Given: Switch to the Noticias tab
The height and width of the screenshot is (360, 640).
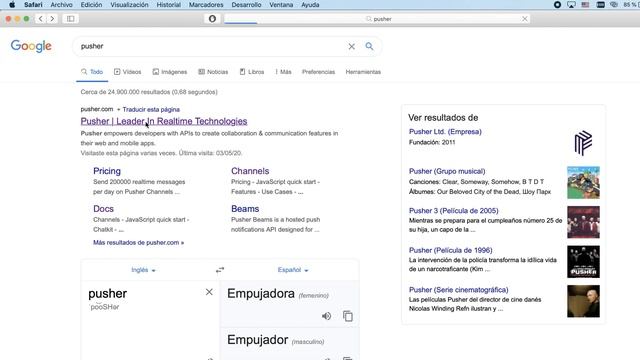Looking at the screenshot, I should [x=213, y=72].
